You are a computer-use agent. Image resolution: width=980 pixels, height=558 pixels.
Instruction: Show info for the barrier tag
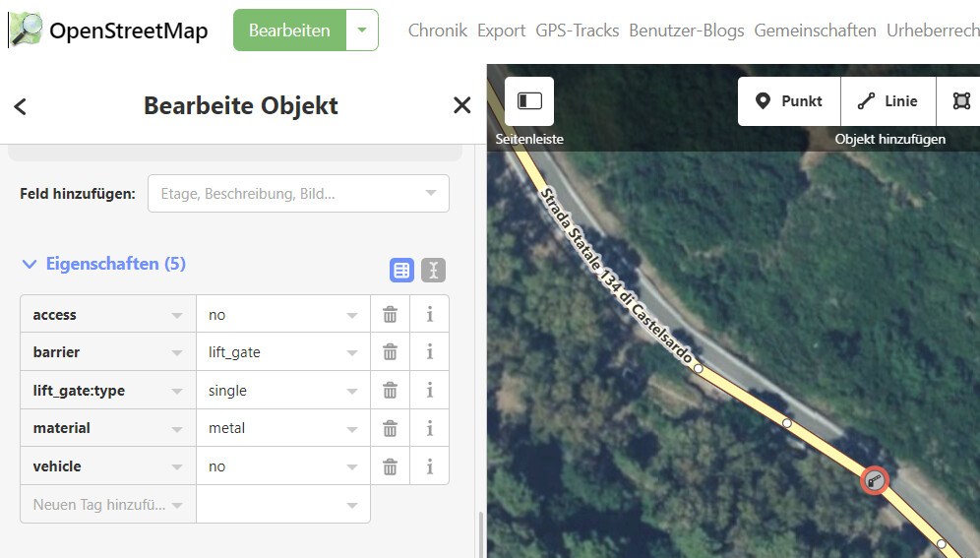tap(429, 352)
